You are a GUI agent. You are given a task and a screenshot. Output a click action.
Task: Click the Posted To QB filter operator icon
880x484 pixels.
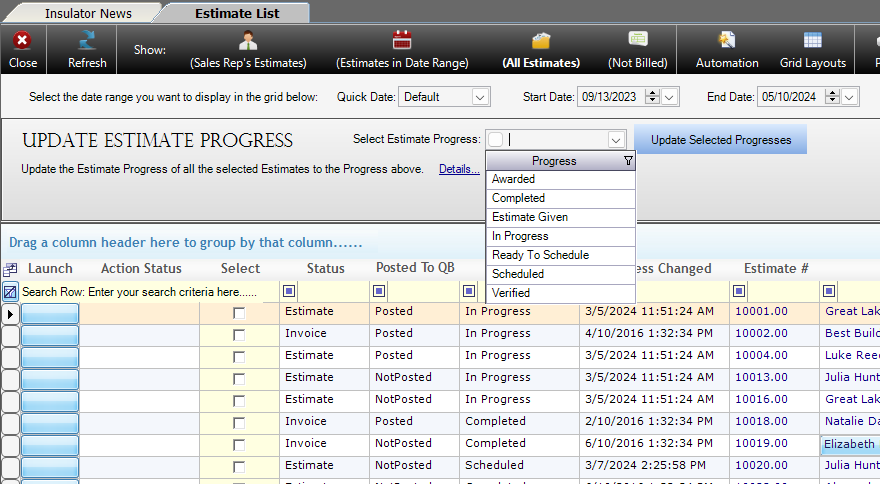pyautogui.click(x=379, y=291)
